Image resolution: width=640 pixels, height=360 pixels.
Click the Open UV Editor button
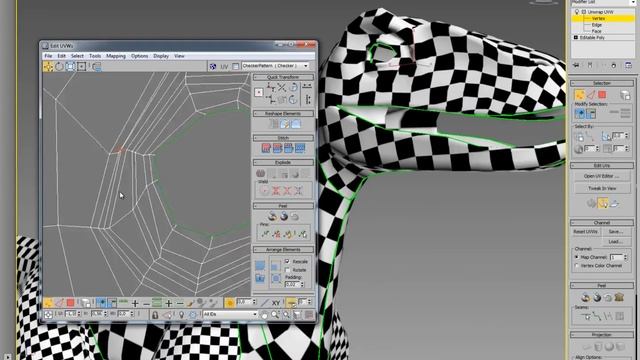point(602,176)
